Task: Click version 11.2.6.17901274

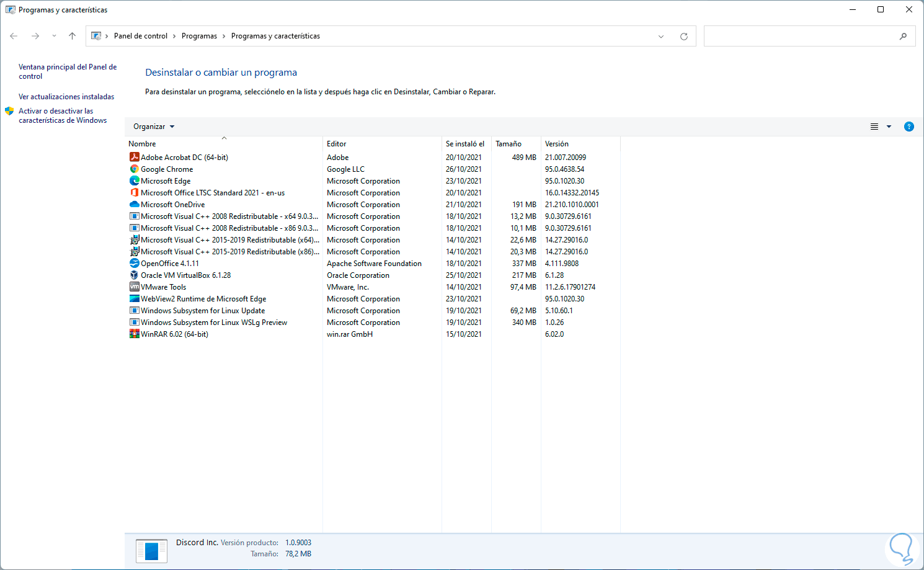Action: 570,287
